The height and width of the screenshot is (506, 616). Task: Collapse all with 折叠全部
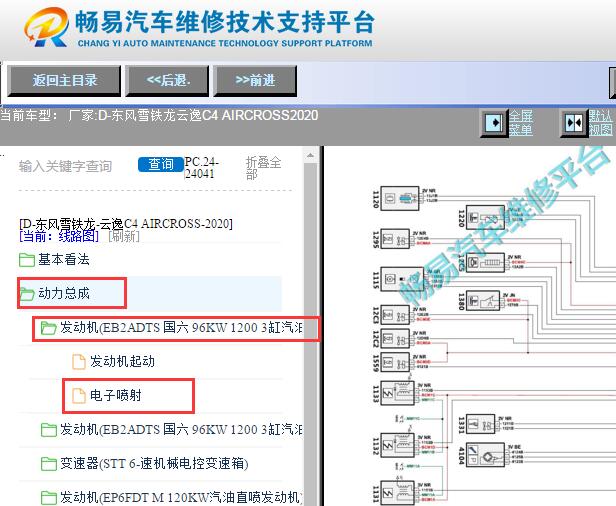(263, 168)
